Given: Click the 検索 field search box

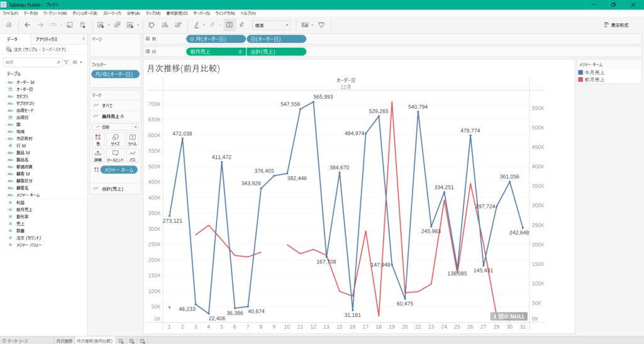Looking at the screenshot, I should pyautogui.click(x=32, y=62).
